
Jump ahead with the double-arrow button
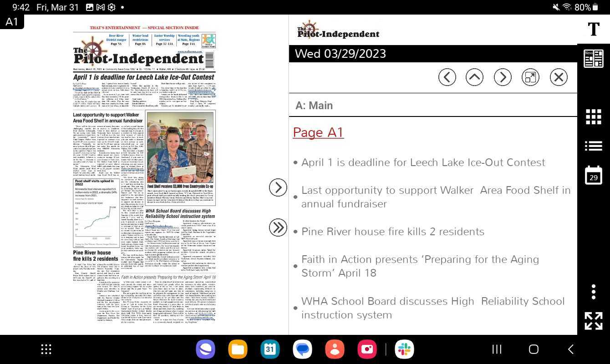click(x=278, y=227)
